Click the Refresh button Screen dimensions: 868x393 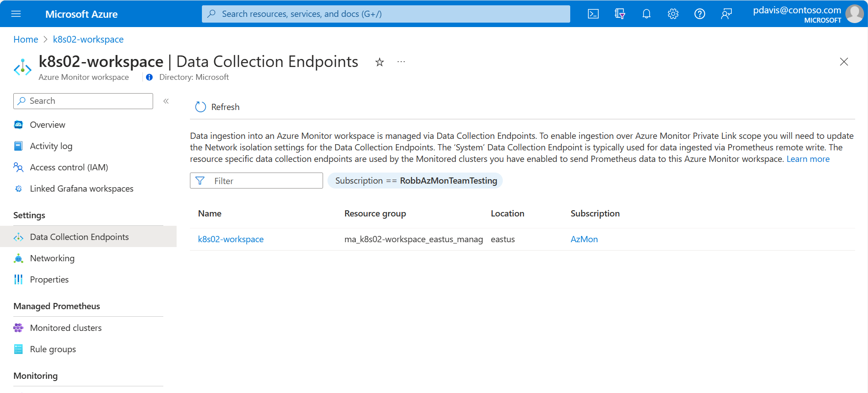(217, 107)
